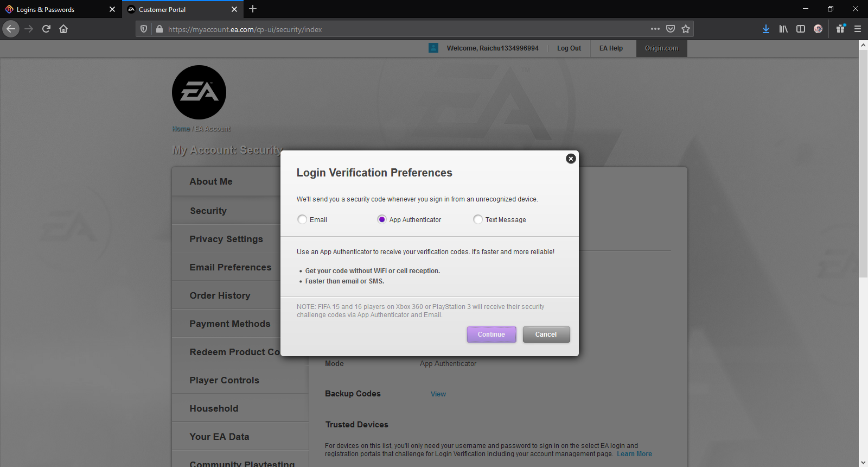
Task: Click the scrollbar up arrow
Action: pyautogui.click(x=863, y=46)
